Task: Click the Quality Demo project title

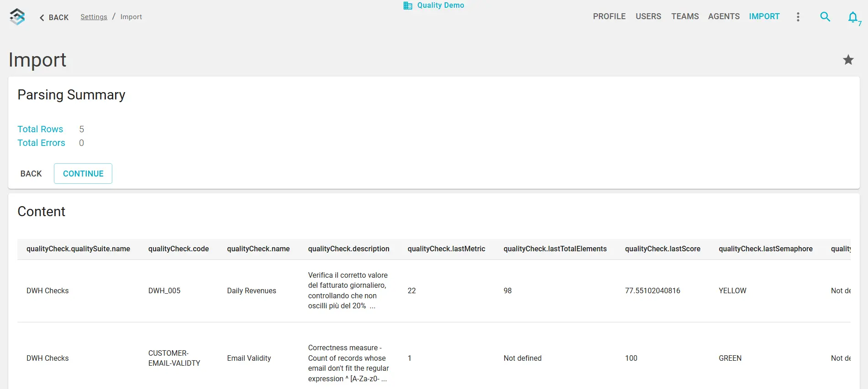Action: tap(441, 5)
